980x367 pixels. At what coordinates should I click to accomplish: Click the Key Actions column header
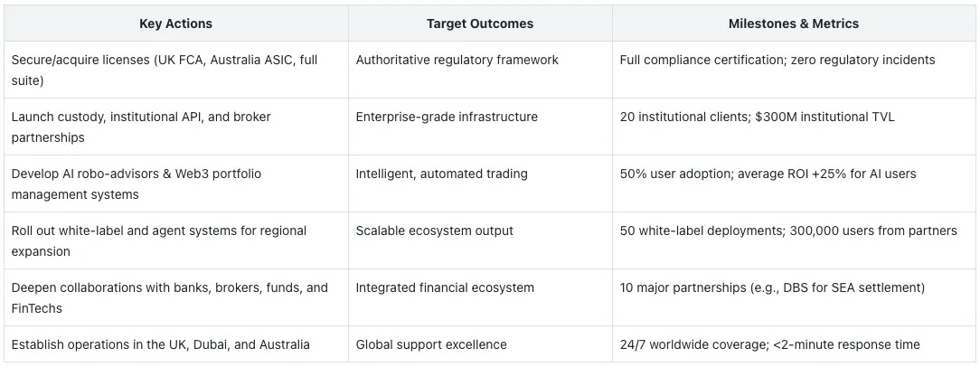pos(175,24)
